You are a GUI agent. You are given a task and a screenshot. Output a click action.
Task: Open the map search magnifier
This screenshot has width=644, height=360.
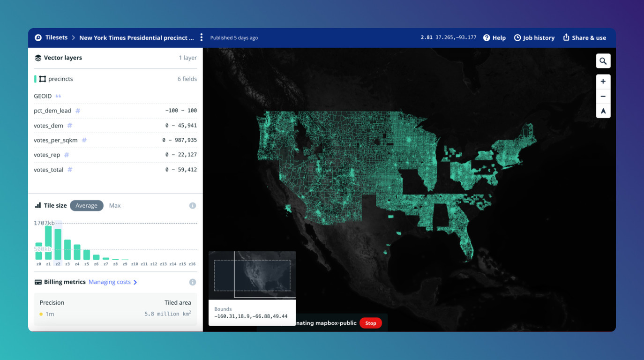603,61
